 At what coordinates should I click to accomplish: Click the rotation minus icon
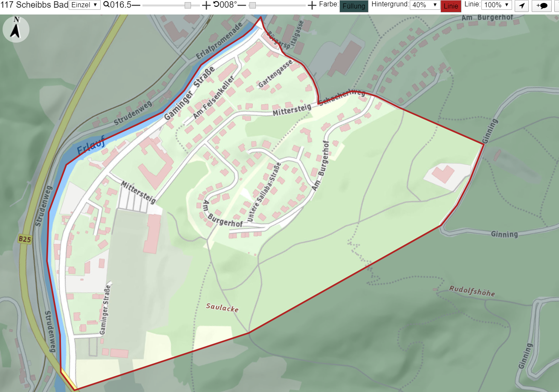pos(242,5)
